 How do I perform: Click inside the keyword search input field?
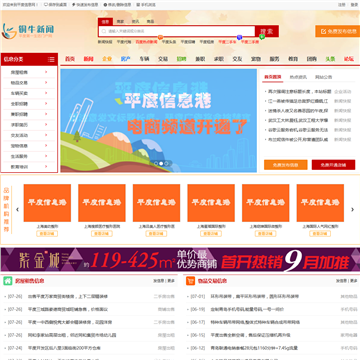point(177,31)
